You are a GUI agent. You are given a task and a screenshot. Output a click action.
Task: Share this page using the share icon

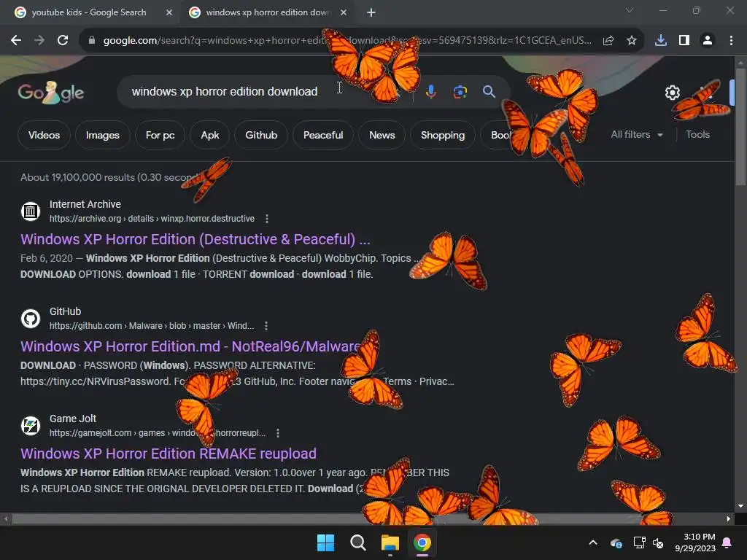608,41
